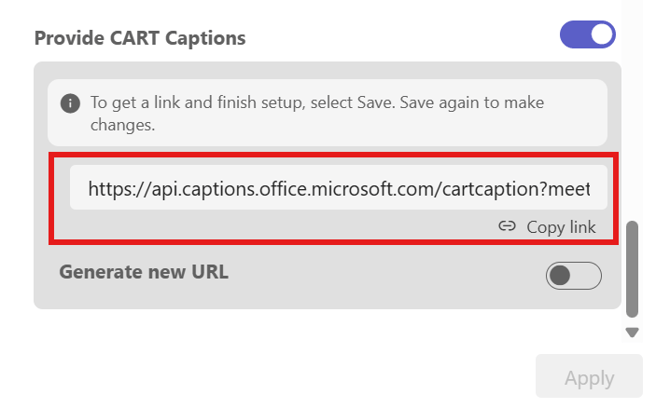Enable the Generate new URL switch
The image size is (670, 408).
573,275
